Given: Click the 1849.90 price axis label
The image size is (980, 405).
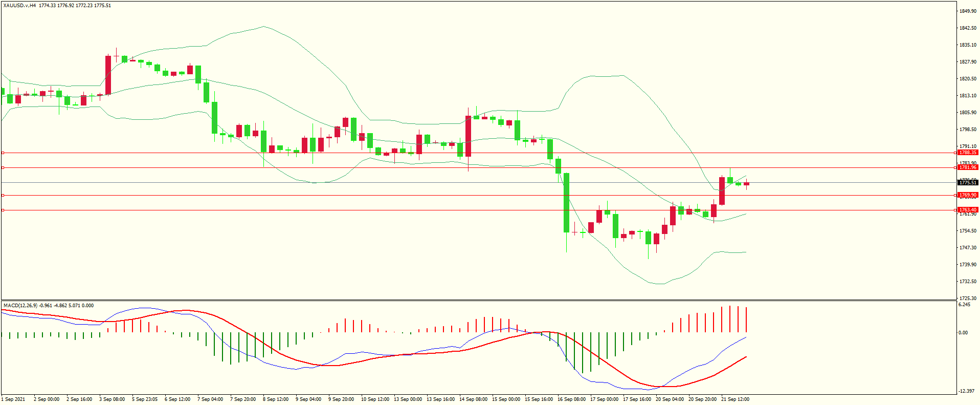Looking at the screenshot, I should coord(968,11).
